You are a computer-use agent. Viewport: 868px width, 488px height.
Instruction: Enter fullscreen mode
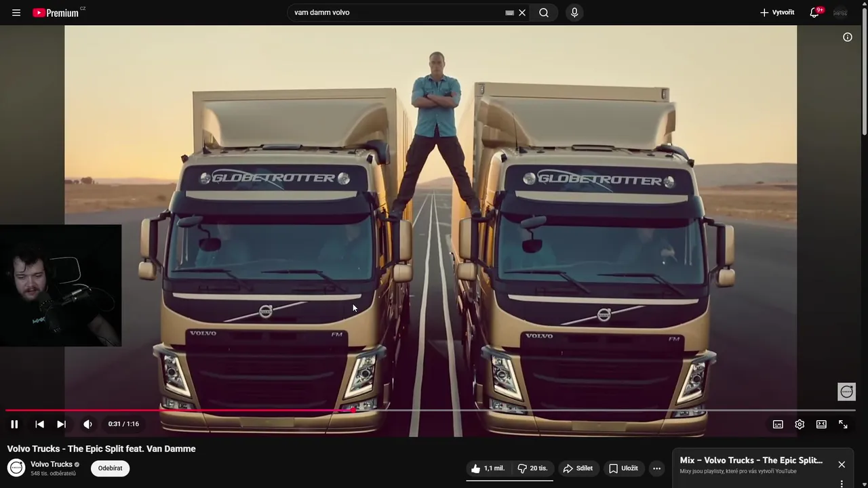(843, 424)
